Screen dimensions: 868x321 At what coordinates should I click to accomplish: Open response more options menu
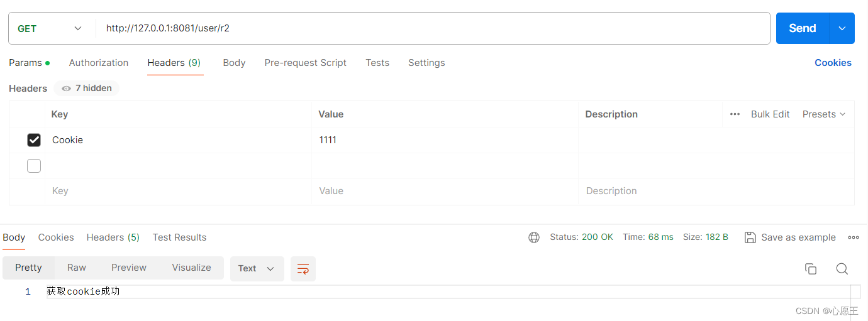point(854,237)
